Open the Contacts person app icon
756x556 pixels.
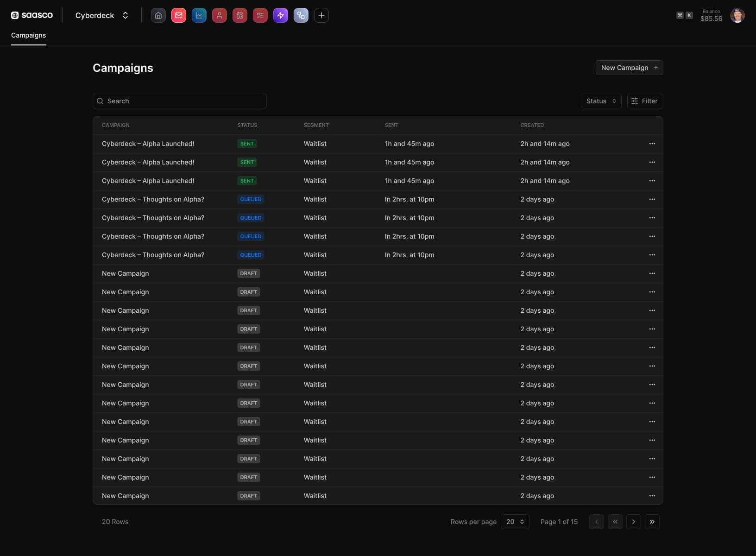click(x=219, y=15)
